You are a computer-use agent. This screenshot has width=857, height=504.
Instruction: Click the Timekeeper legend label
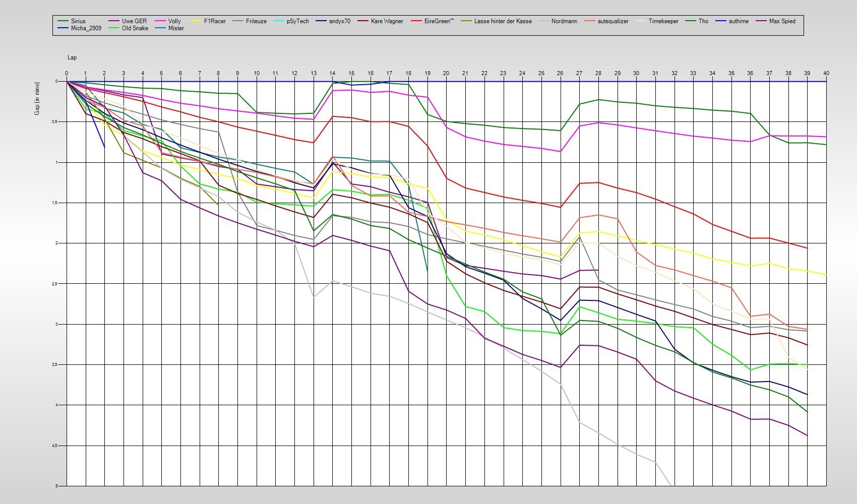(663, 21)
